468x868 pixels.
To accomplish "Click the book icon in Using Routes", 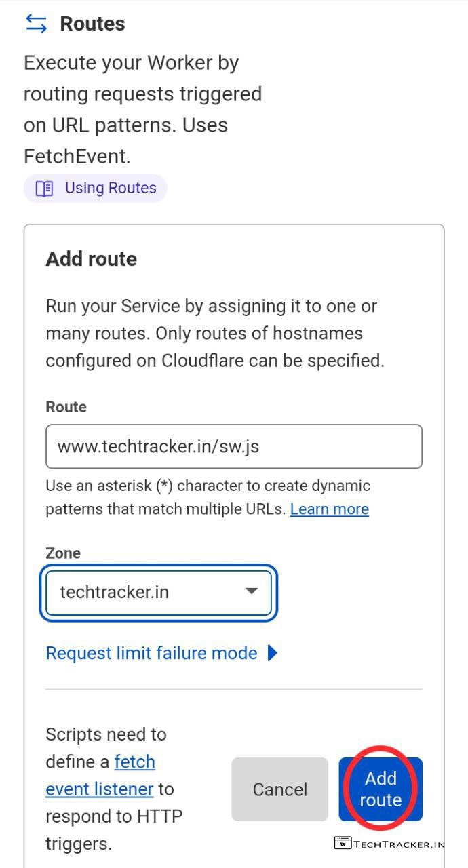I will (44, 189).
